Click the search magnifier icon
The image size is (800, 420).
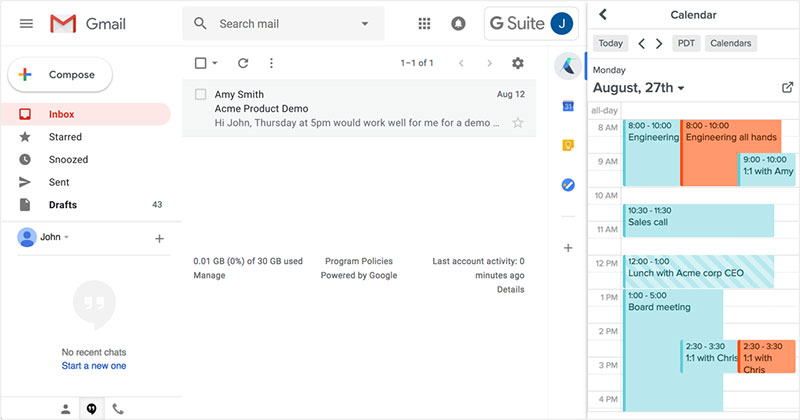tap(200, 23)
